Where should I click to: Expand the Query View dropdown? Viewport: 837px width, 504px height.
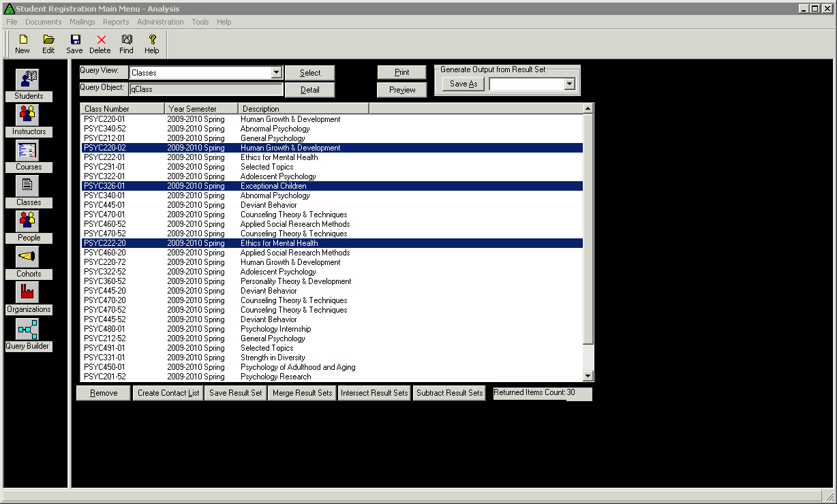(x=276, y=73)
